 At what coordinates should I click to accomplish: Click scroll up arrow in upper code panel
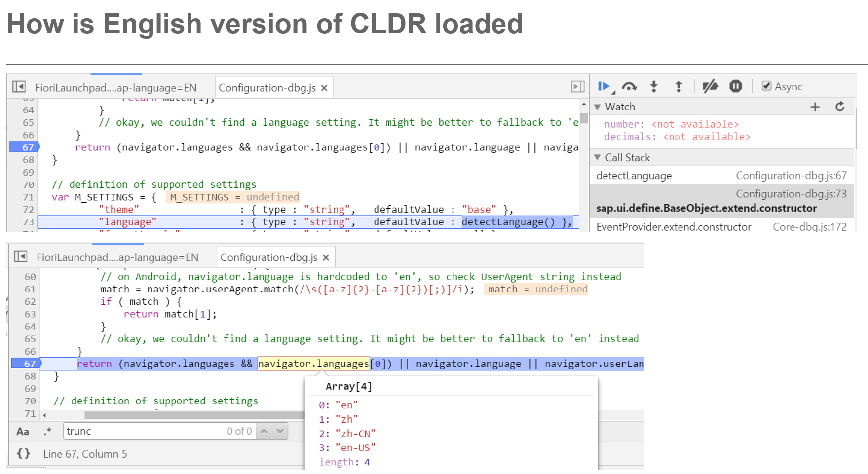(584, 104)
